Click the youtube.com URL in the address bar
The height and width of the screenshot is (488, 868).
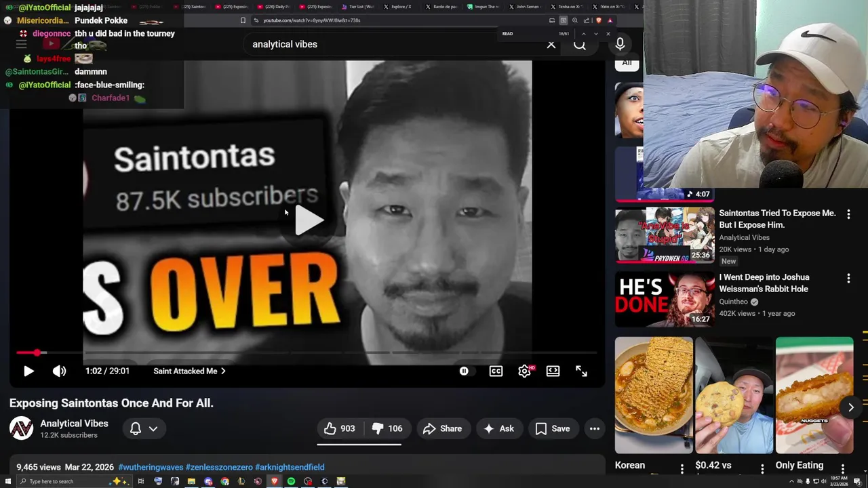click(311, 20)
